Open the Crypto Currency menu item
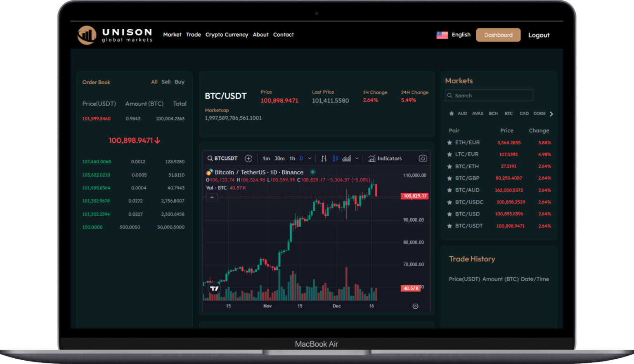Viewport: 634px width, 364px height. pos(227,35)
